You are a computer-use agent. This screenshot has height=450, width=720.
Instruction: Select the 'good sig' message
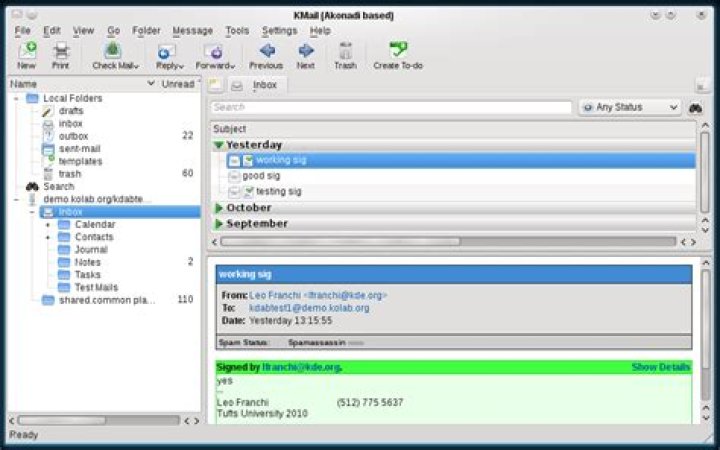261,176
